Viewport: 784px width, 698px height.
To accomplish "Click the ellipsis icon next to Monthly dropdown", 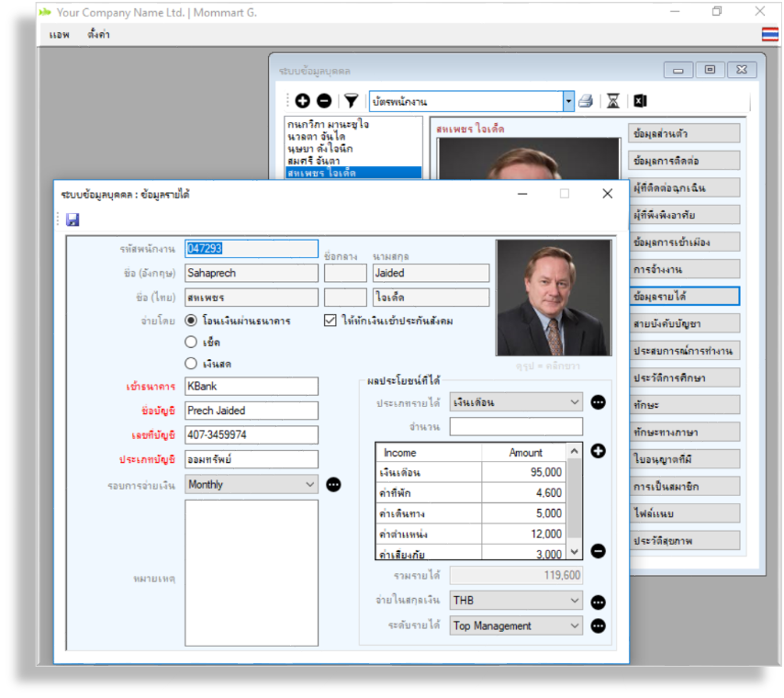I will coord(333,484).
